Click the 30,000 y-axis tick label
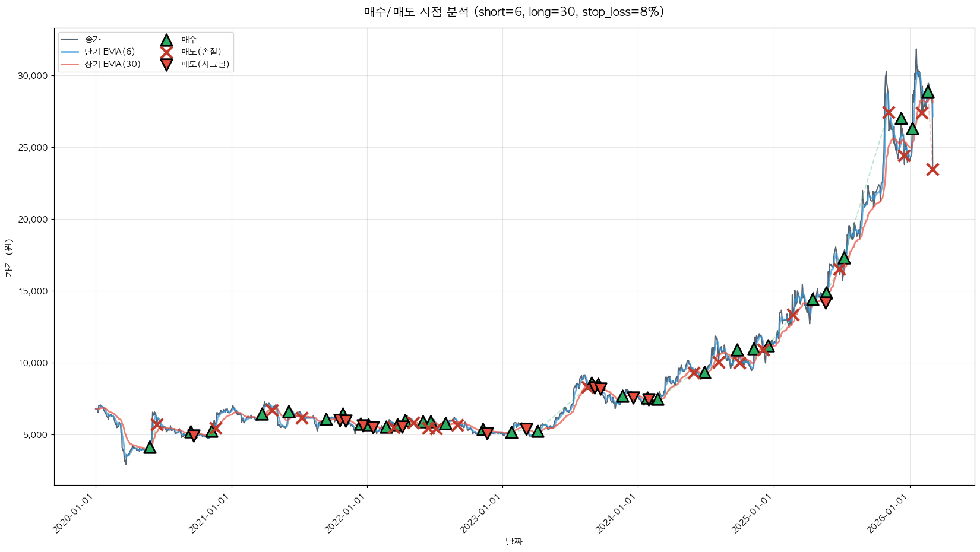 [x=33, y=76]
